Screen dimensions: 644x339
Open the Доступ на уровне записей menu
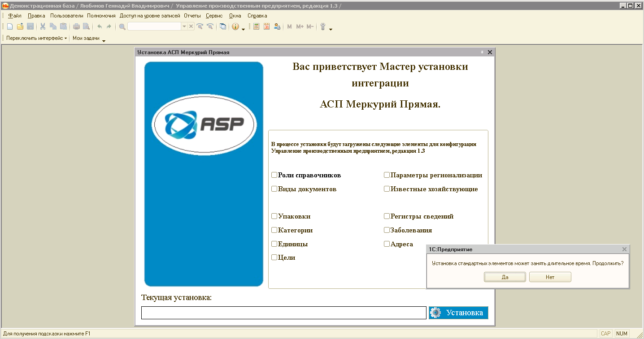150,16
